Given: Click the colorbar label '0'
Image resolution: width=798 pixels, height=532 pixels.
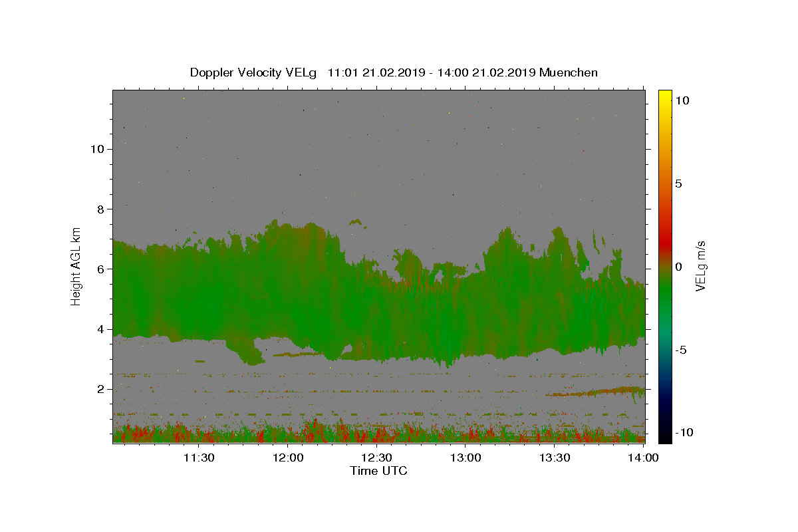Looking at the screenshot, I should [678, 267].
